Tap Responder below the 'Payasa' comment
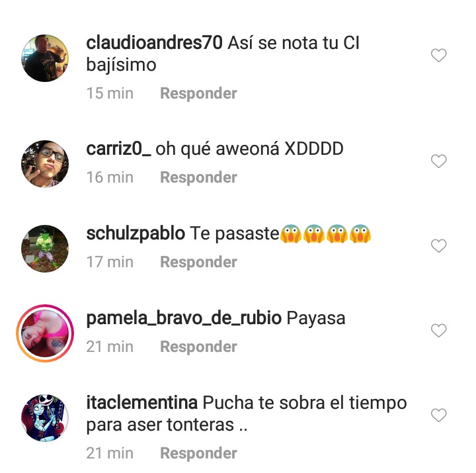Screen dimensions: 476x473 pos(198,347)
